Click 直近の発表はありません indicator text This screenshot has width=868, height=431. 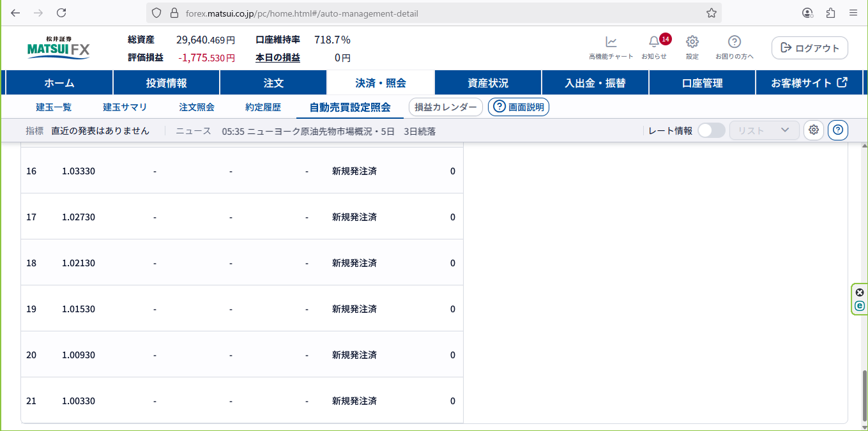[x=100, y=131]
